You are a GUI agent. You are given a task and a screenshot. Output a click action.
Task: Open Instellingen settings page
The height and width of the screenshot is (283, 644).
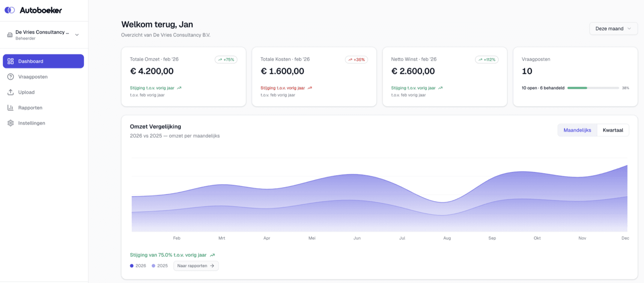click(x=43, y=123)
